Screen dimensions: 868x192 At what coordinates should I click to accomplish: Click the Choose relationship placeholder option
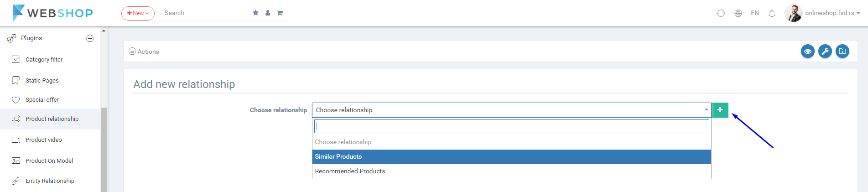click(x=511, y=142)
